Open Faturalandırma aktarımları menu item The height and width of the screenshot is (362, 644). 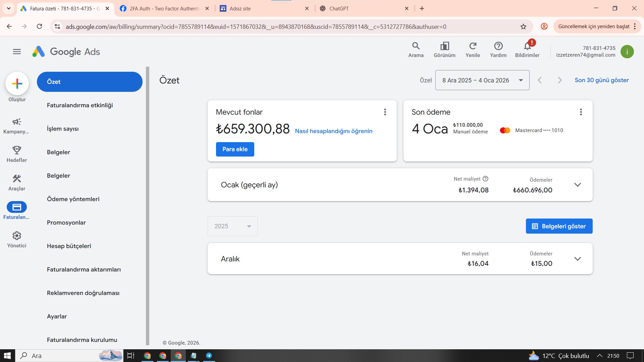pyautogui.click(x=84, y=269)
